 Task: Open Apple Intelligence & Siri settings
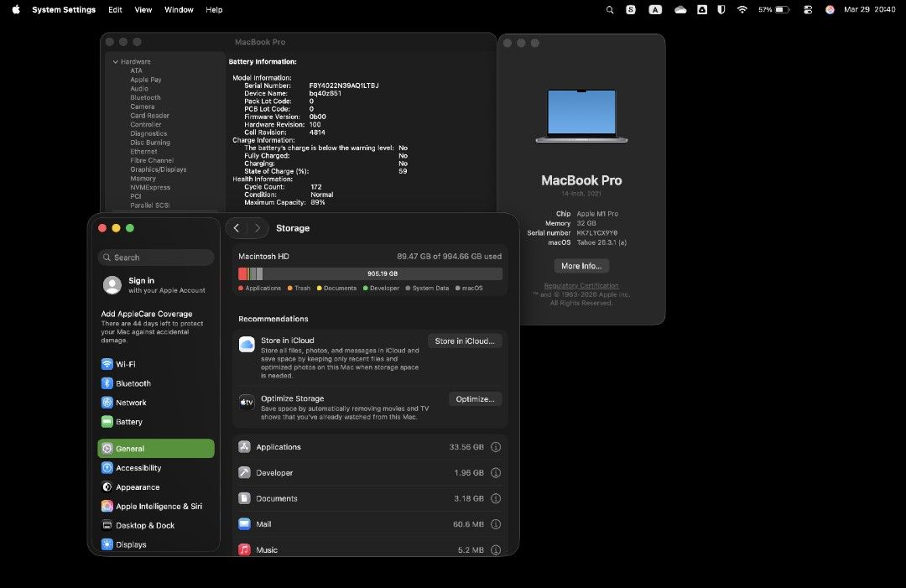pos(156,506)
